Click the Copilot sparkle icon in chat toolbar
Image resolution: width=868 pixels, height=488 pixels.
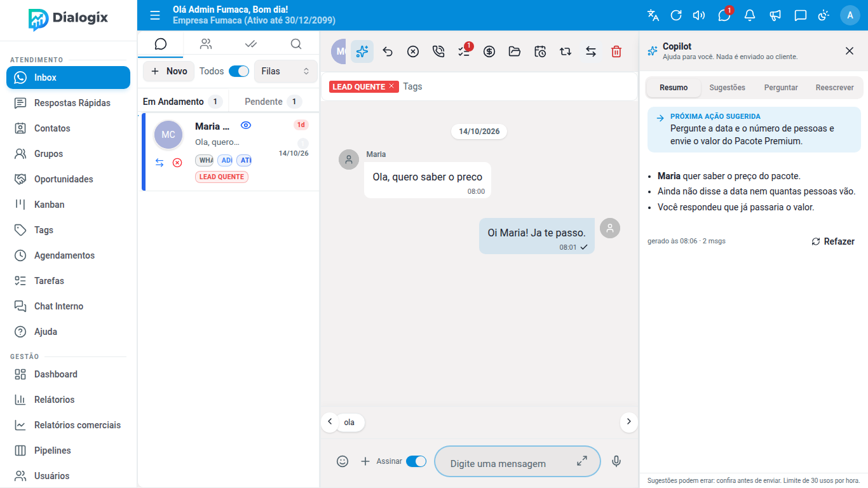coord(362,51)
